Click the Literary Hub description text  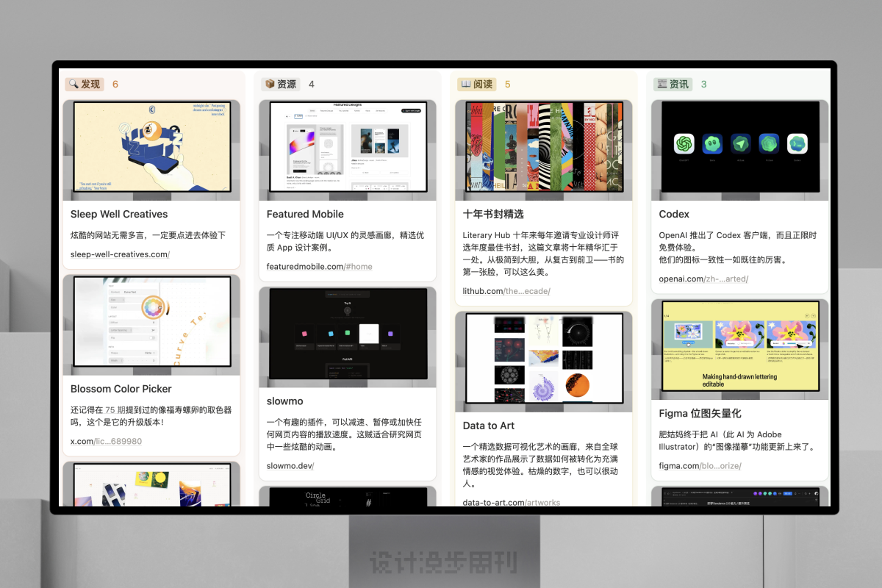pos(544,254)
